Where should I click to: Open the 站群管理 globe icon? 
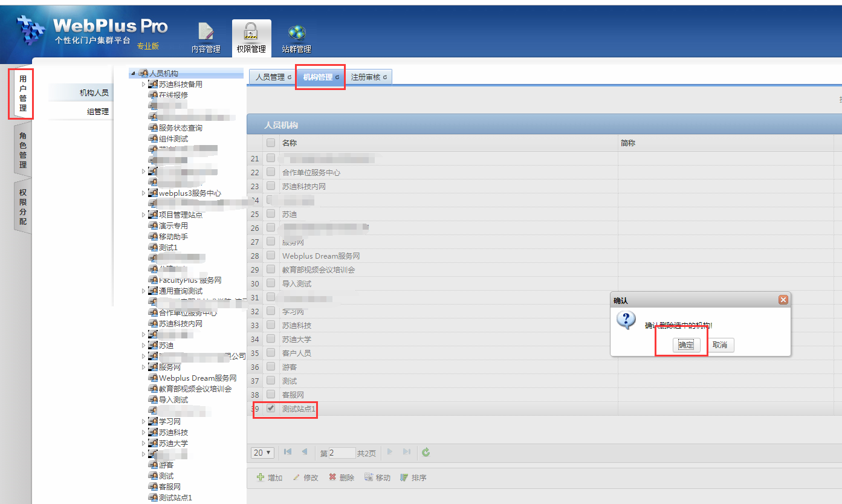click(296, 31)
